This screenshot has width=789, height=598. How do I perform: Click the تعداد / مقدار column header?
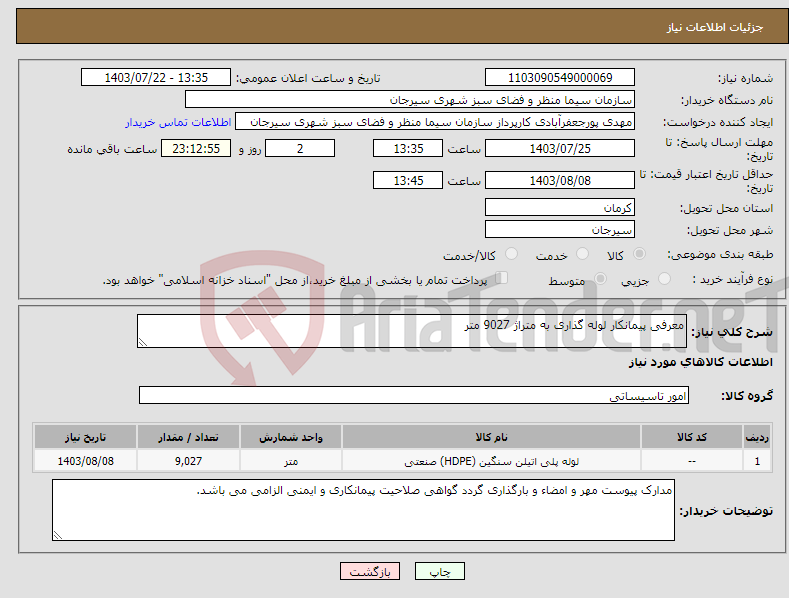click(188, 437)
